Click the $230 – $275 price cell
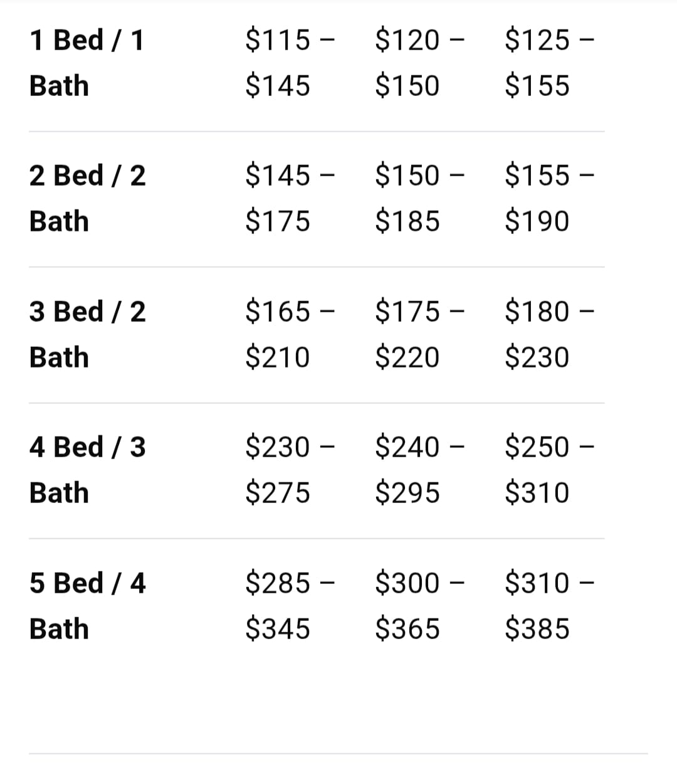 tap(290, 470)
